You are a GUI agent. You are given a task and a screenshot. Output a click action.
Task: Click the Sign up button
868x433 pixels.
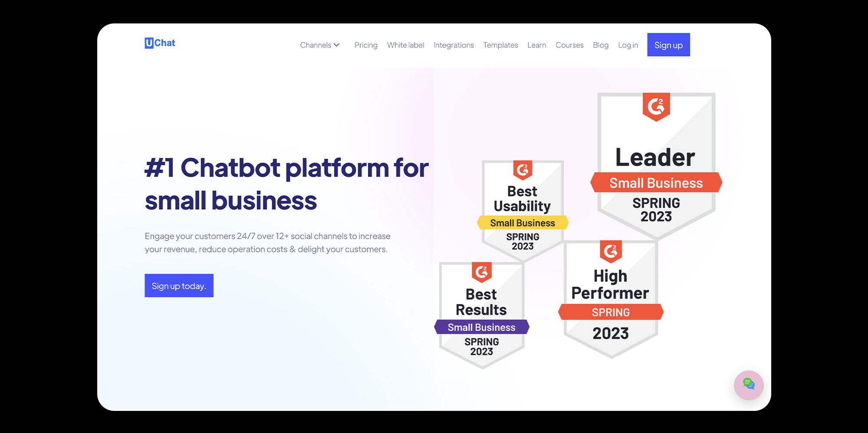pos(668,45)
